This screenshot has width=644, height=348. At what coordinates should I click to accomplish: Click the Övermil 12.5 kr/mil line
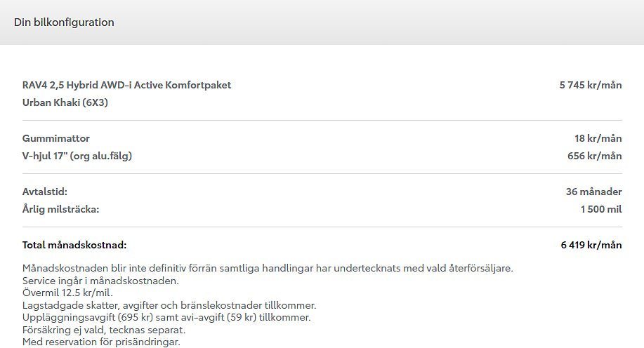[x=67, y=293]
